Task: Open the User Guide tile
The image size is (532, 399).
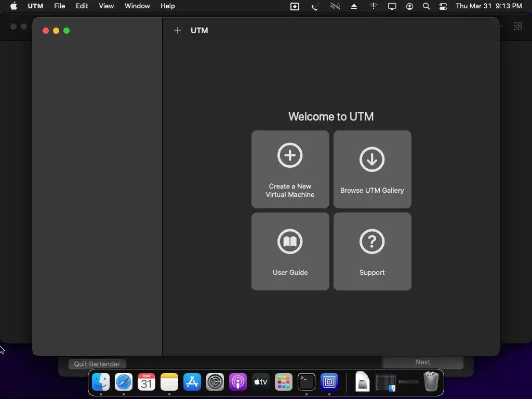Action: click(290, 251)
